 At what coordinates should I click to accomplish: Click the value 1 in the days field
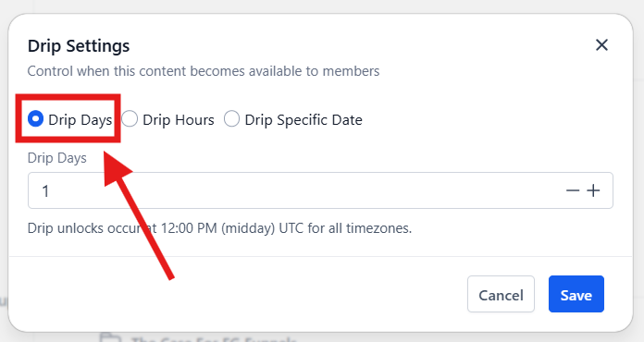click(45, 190)
